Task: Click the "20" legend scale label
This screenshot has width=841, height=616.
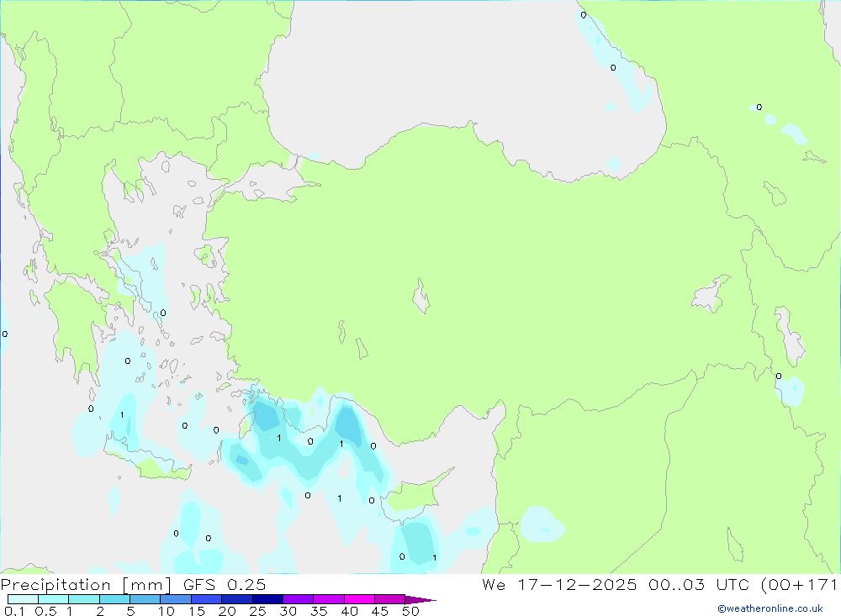Action: tap(227, 611)
